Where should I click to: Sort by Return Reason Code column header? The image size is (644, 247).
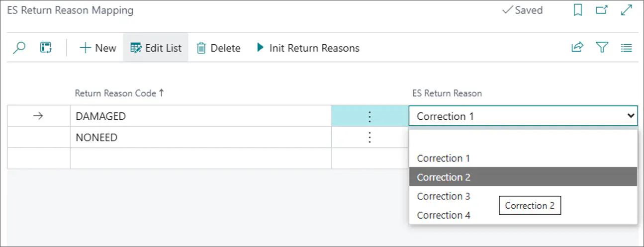119,93
